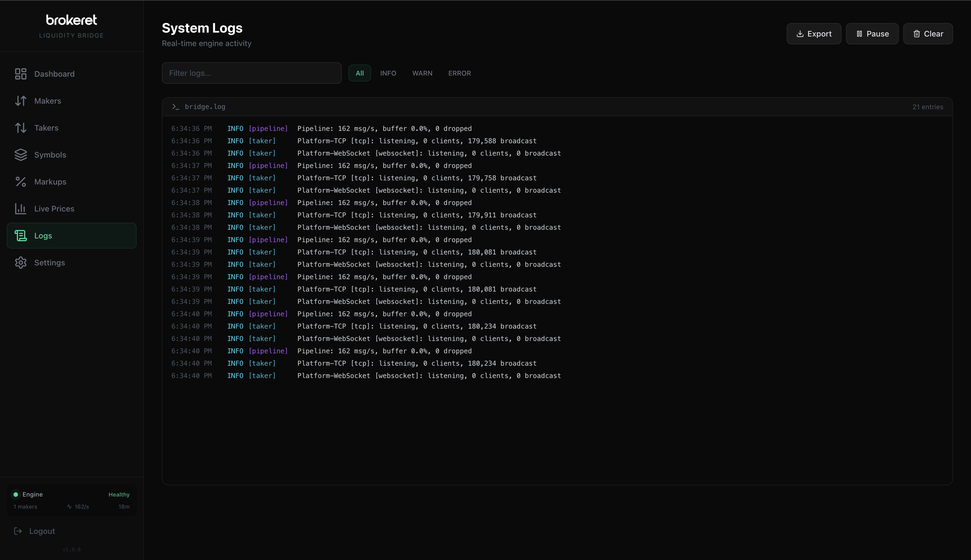Enable the ERROR log level filter
This screenshot has width=971, height=560.
(x=459, y=73)
